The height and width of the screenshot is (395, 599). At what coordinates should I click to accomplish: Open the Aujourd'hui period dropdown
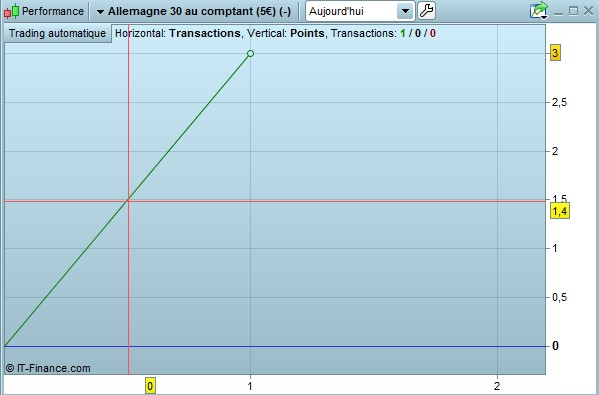pos(360,11)
